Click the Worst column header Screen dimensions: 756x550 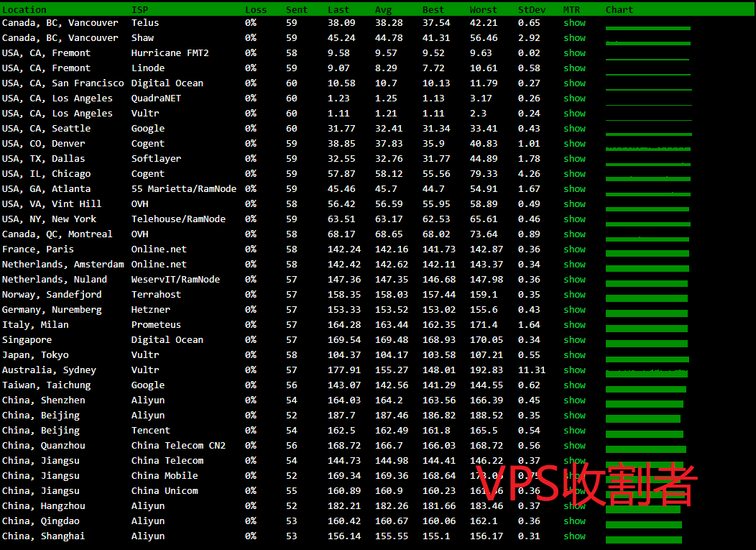coord(483,10)
